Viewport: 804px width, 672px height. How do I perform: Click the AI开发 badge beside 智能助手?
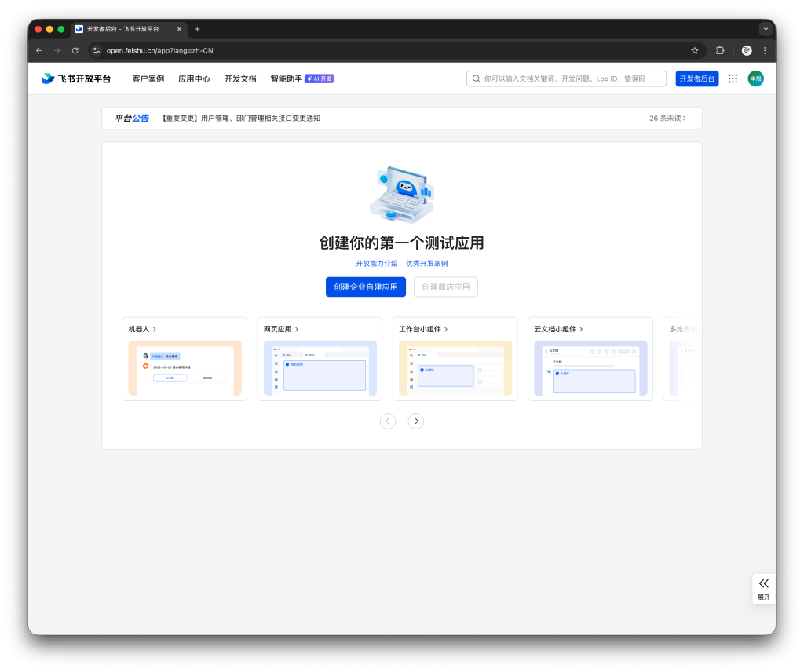pos(321,79)
